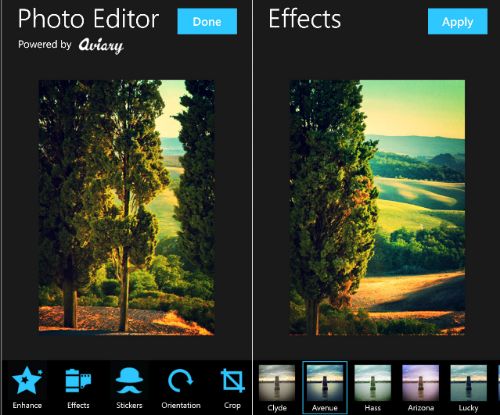Choose the Lucky effect thumbnail
The width and height of the screenshot is (500, 415).
(x=468, y=383)
